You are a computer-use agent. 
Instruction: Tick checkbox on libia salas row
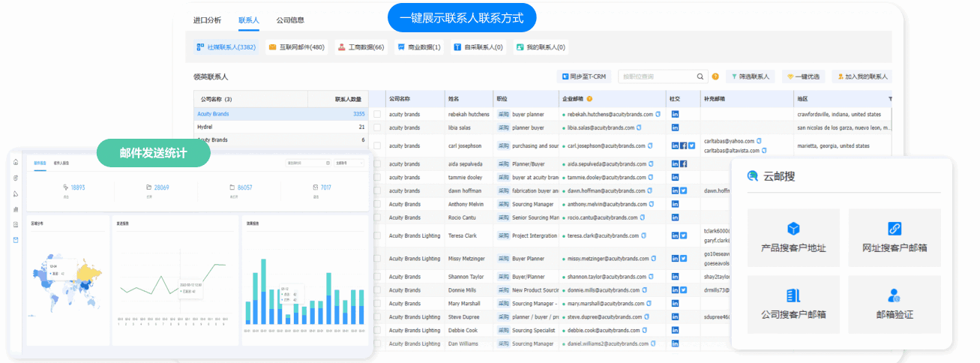click(x=377, y=128)
